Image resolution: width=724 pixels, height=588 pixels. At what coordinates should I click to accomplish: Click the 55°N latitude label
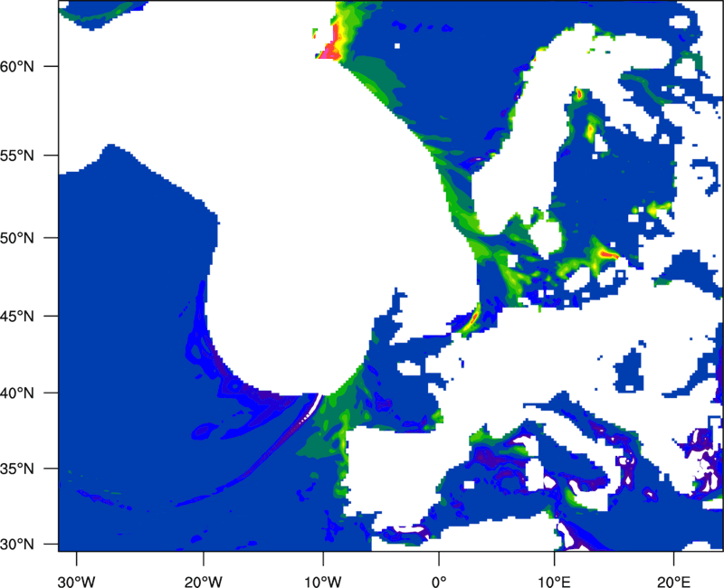pyautogui.click(x=17, y=156)
